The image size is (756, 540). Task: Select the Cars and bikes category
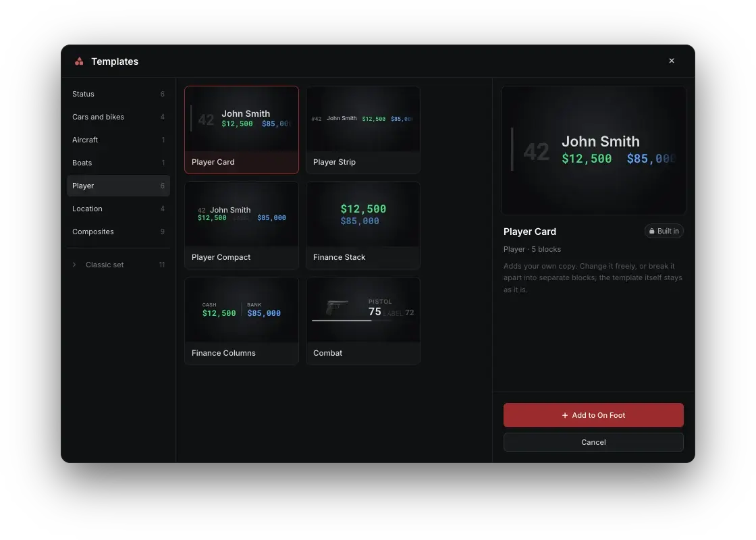click(x=118, y=117)
